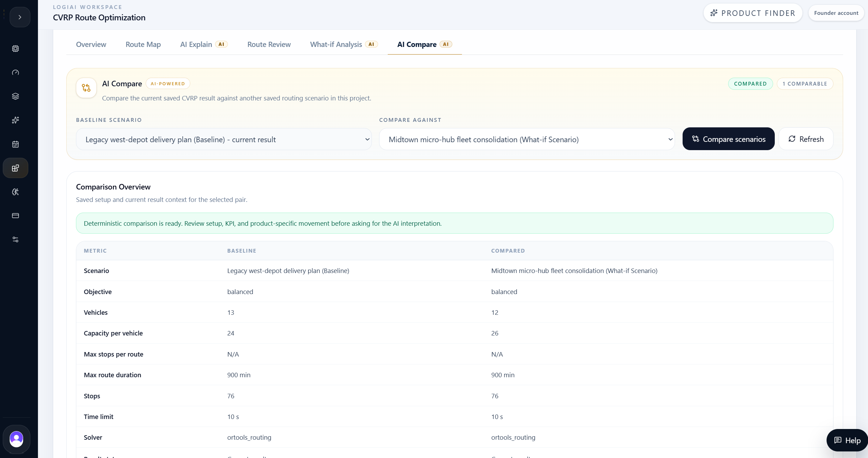Click baseline Max route duration 900 min
The width and height of the screenshot is (868, 458).
(239, 375)
